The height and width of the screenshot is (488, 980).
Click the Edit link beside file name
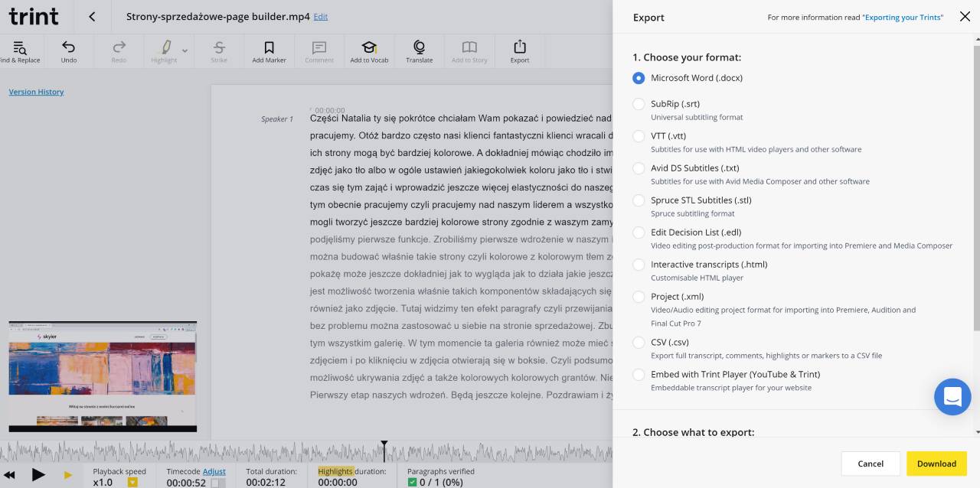click(x=320, y=16)
